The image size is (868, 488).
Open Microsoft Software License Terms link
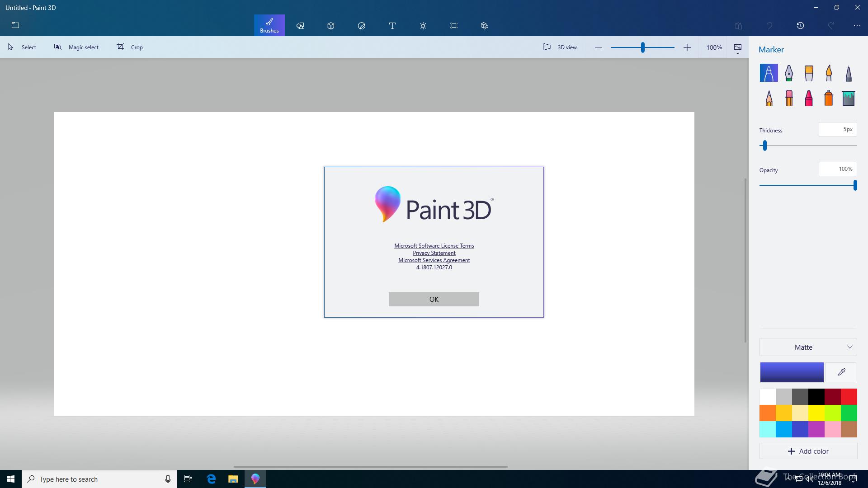tap(434, 246)
